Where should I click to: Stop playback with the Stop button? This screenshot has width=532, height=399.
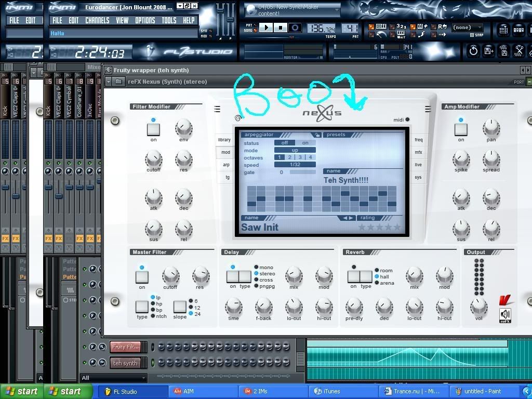280,28
